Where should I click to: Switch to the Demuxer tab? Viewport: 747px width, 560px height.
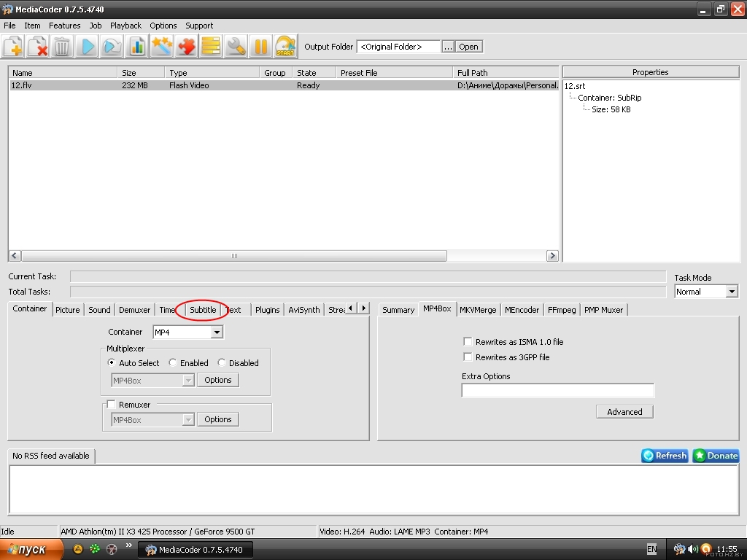(135, 309)
